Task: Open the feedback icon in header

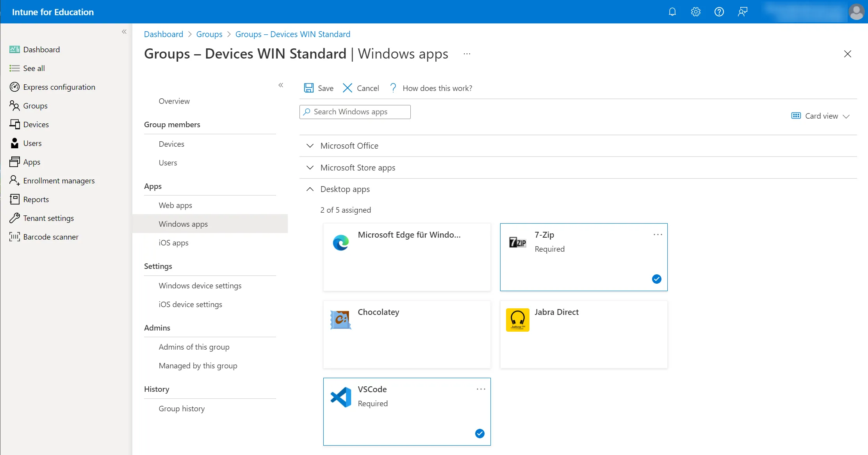Action: 742,12
